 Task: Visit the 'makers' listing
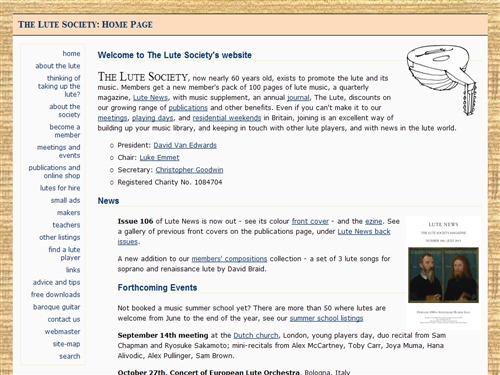68,212
